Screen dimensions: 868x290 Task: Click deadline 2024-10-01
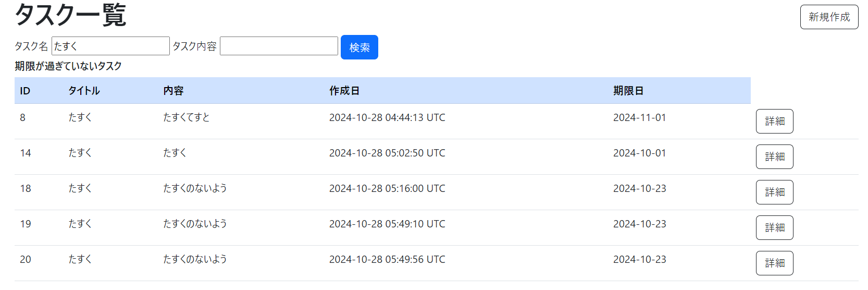pos(639,153)
